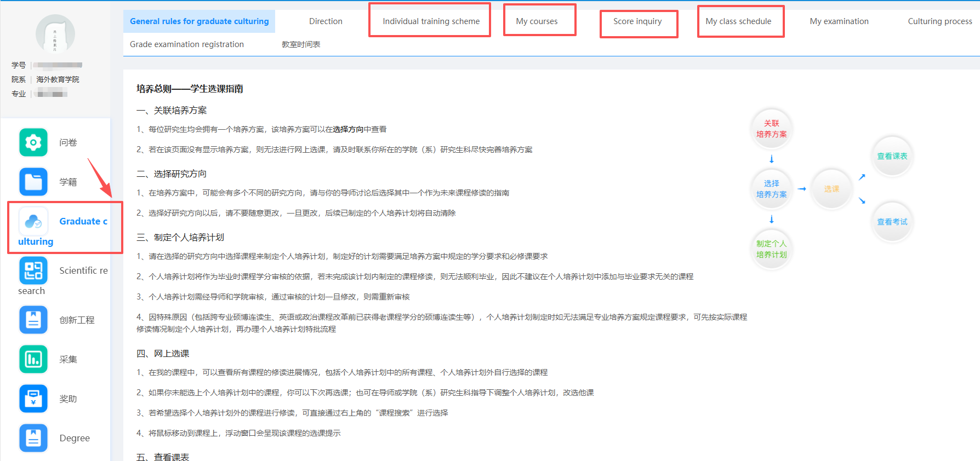Open the Individual training scheme tab

click(x=431, y=21)
